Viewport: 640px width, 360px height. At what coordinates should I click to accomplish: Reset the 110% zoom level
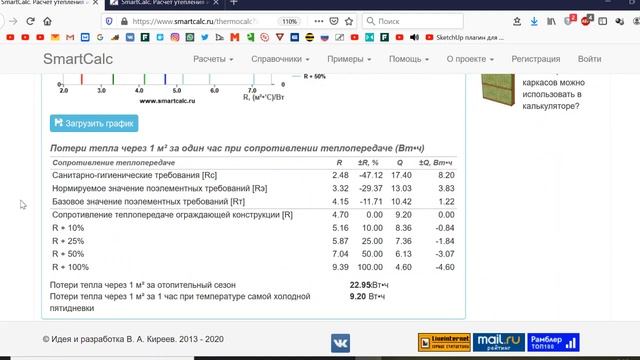tap(289, 21)
